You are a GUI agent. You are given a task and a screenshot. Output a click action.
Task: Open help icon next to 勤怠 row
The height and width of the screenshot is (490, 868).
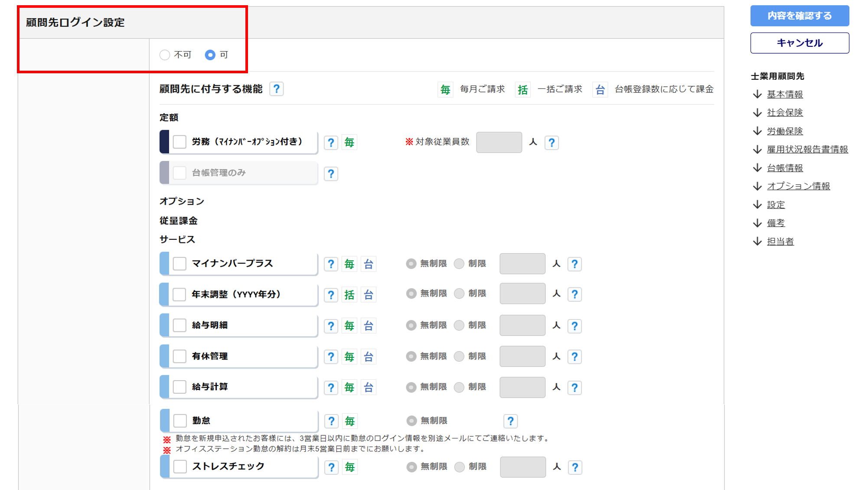(x=331, y=421)
